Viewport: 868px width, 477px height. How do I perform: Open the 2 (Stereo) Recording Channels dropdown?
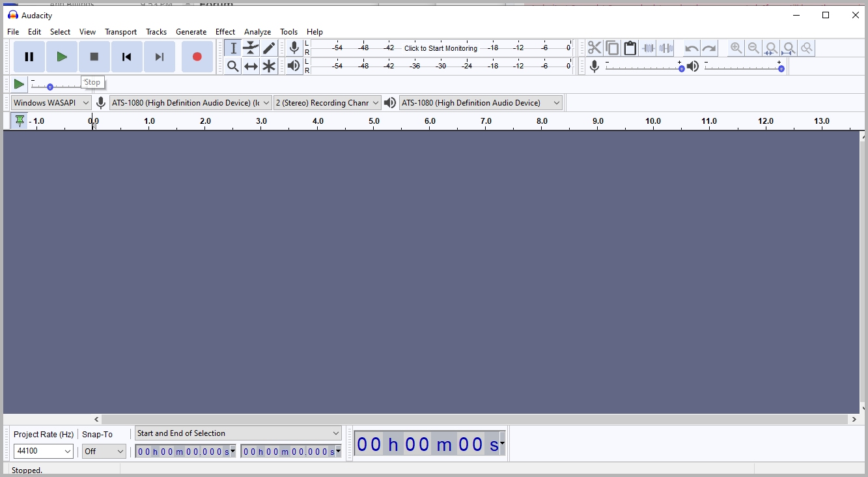click(328, 103)
